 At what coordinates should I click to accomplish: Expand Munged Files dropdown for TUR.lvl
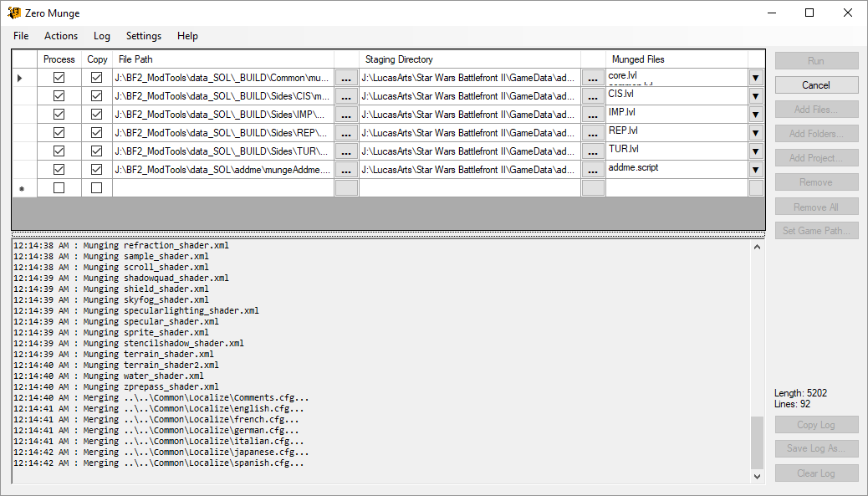[x=756, y=151]
